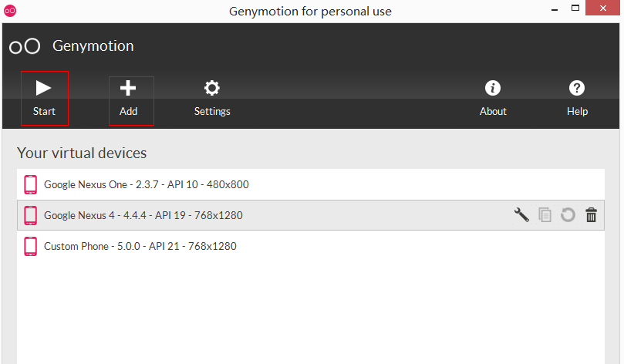Image resolution: width=624 pixels, height=364 pixels.
Task: Click the Genymotion logo in header
Action: click(x=25, y=46)
